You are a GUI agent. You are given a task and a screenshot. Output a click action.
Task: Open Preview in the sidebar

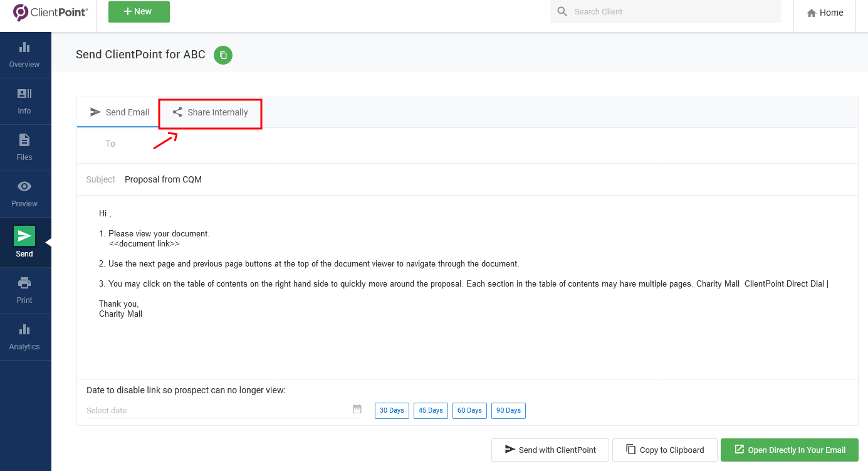coord(24,194)
